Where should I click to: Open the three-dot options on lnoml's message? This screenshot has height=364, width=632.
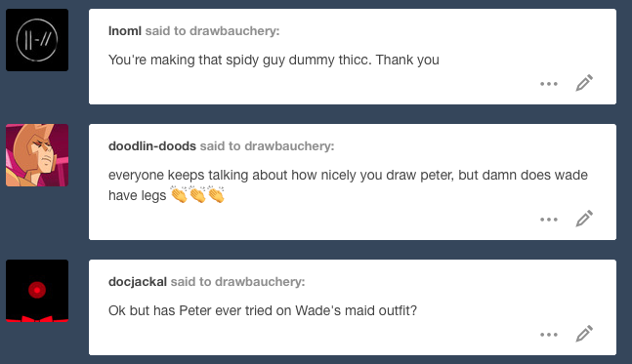point(549,84)
